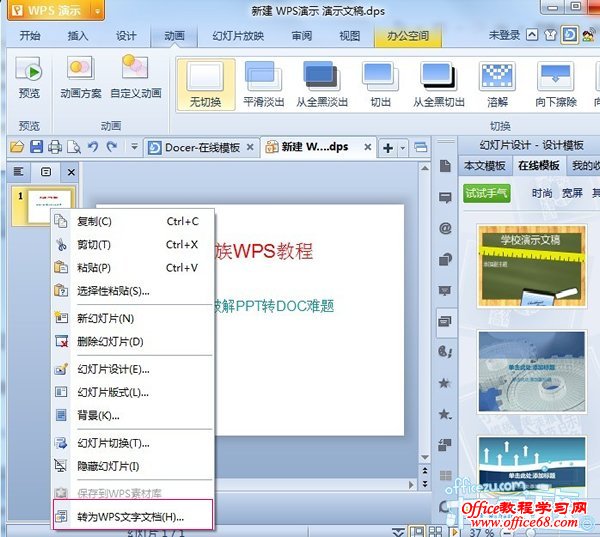The width and height of the screenshot is (600, 537).
Task: Open the 视图 ribbon tab
Action: [350, 36]
